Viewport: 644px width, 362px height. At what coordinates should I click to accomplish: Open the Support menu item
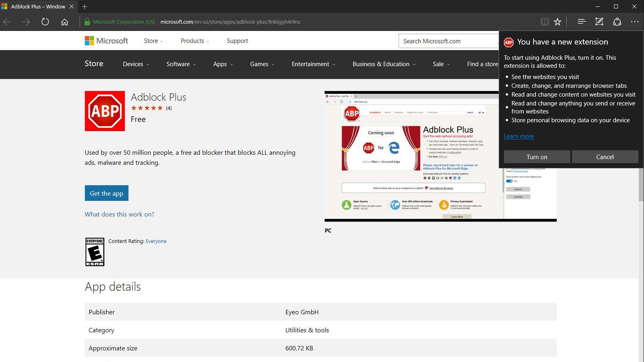[237, 40]
